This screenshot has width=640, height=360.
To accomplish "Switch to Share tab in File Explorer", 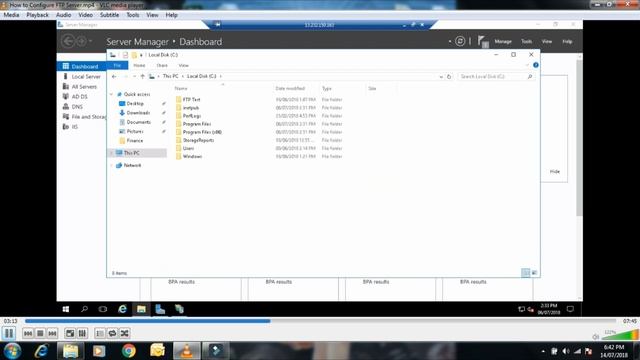I will coord(162,65).
